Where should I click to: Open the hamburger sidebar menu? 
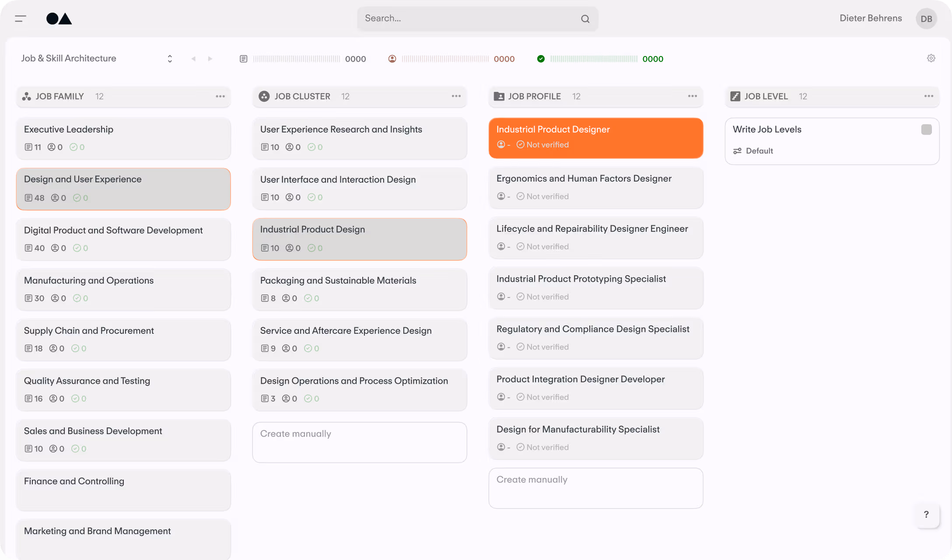pos(21,18)
